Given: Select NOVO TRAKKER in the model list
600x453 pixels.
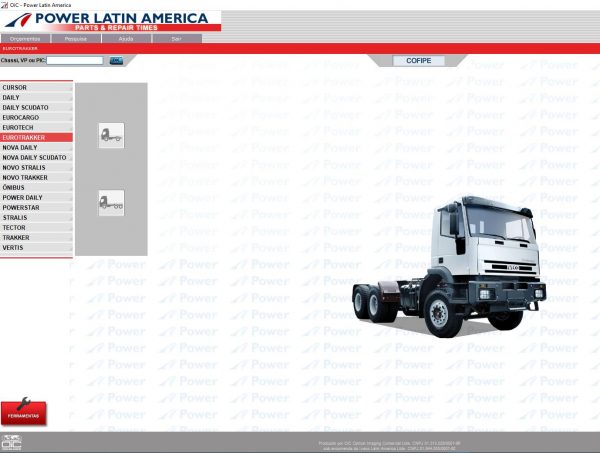Looking at the screenshot, I should pyautogui.click(x=36, y=178).
